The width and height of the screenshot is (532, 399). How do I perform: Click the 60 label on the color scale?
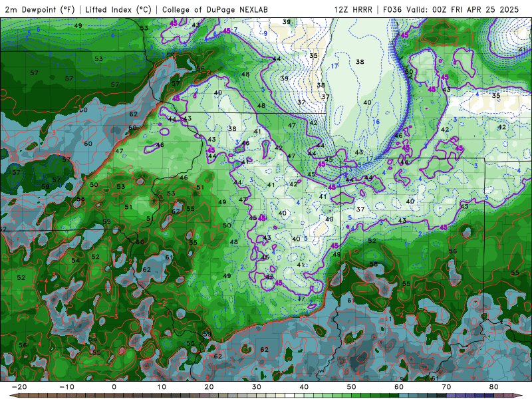pos(399,387)
